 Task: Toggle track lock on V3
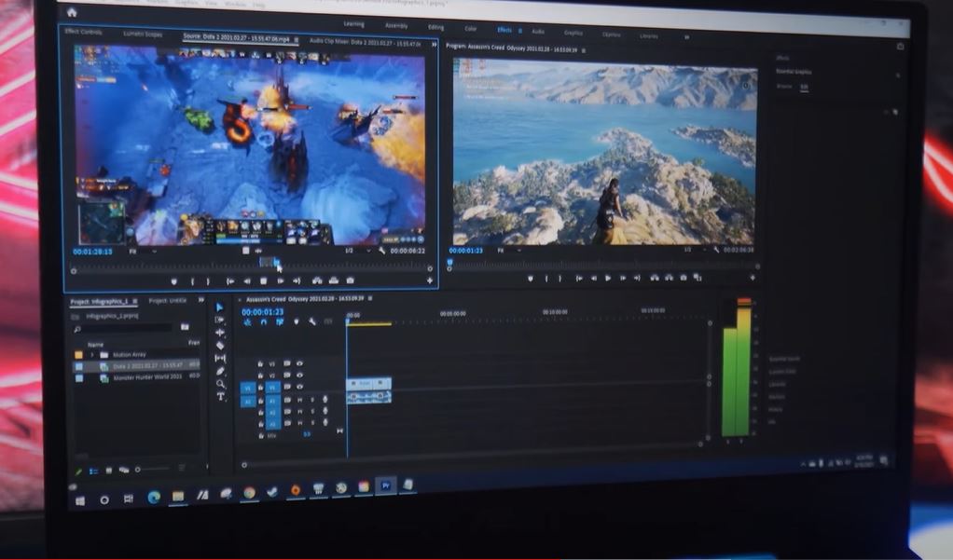click(260, 363)
